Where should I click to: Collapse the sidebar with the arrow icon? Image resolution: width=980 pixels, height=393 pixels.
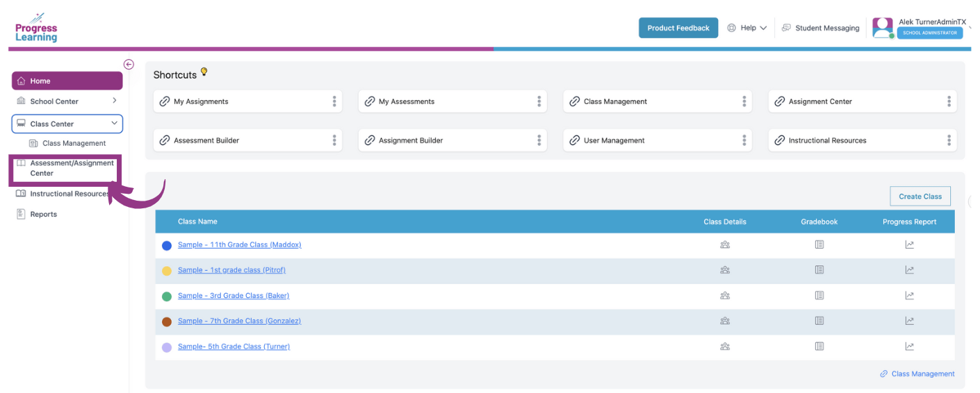pyautogui.click(x=129, y=64)
